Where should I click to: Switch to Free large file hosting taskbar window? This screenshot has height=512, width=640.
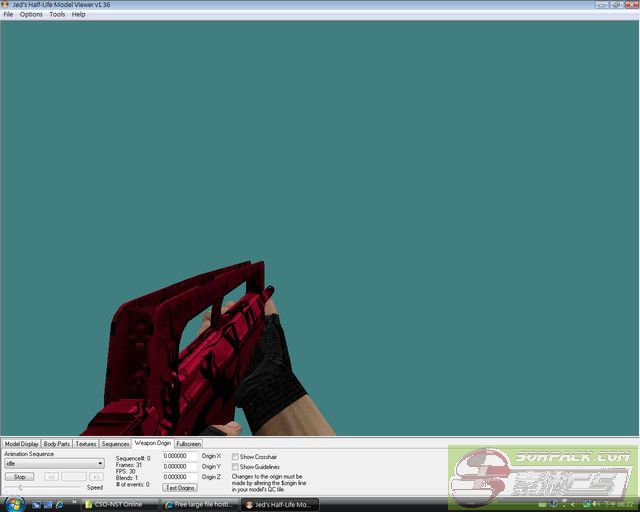coord(200,505)
